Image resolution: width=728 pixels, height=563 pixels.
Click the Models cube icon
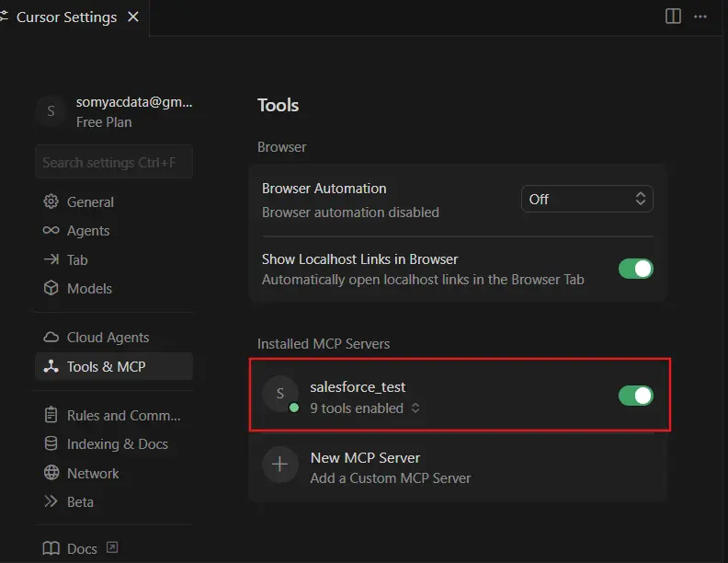point(51,288)
